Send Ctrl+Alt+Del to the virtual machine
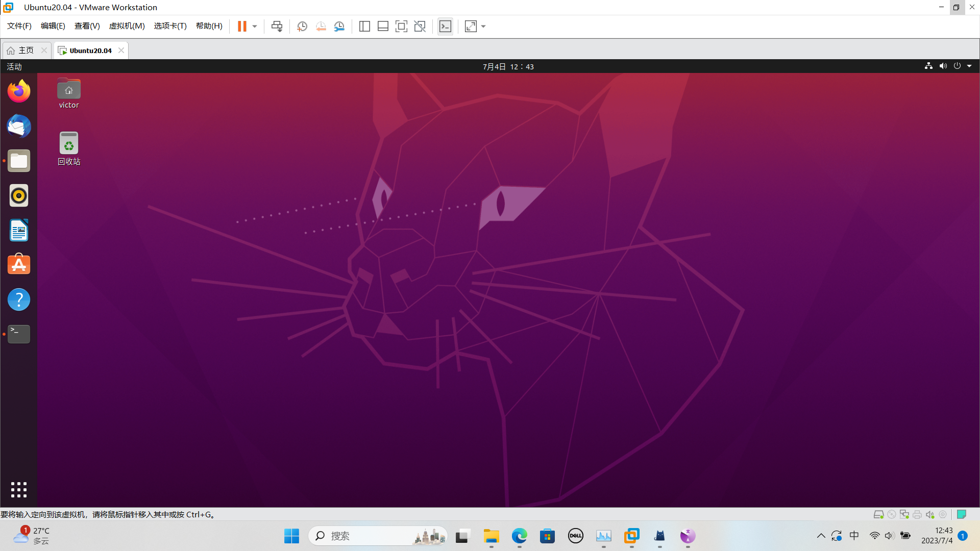 coord(277,26)
